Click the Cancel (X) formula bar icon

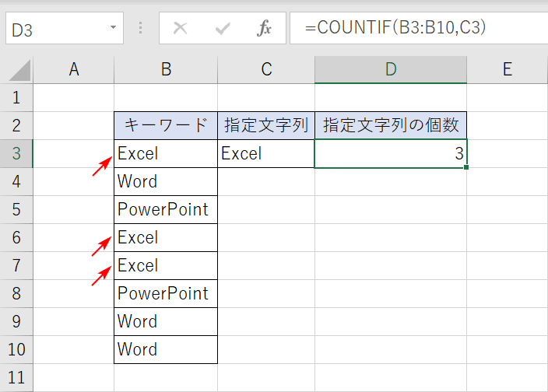point(181,28)
